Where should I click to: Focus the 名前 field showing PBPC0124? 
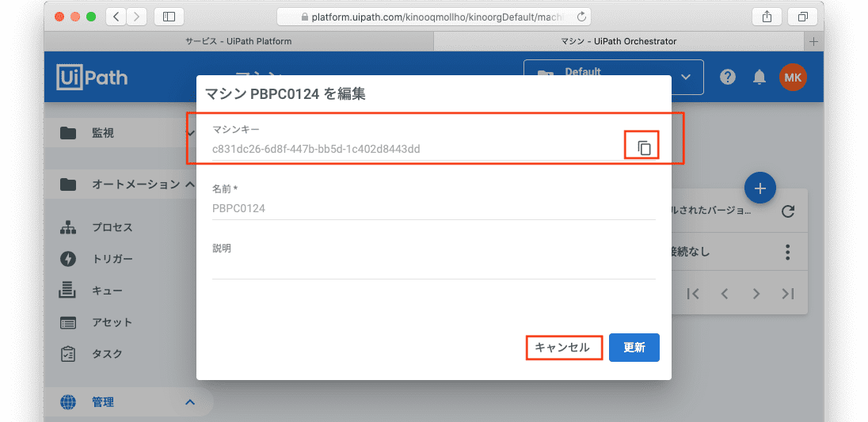433,208
